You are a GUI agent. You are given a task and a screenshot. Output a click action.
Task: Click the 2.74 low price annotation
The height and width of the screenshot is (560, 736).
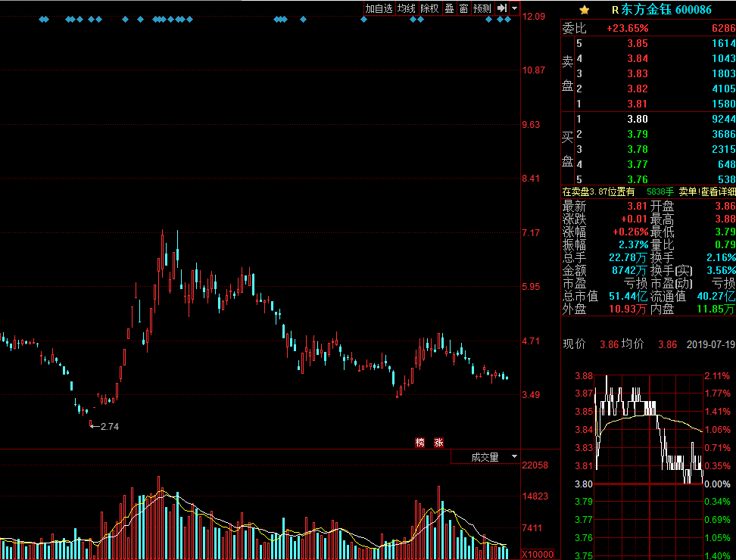click(109, 427)
